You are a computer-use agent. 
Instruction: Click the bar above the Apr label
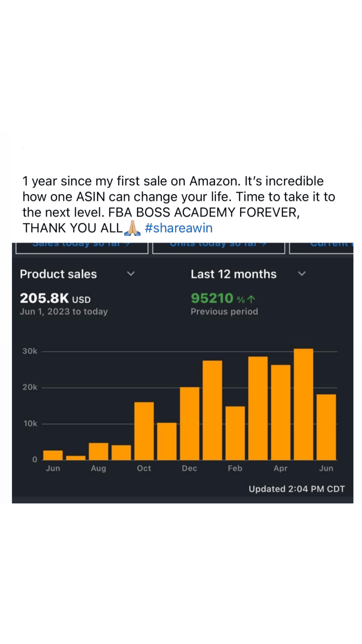(x=281, y=412)
